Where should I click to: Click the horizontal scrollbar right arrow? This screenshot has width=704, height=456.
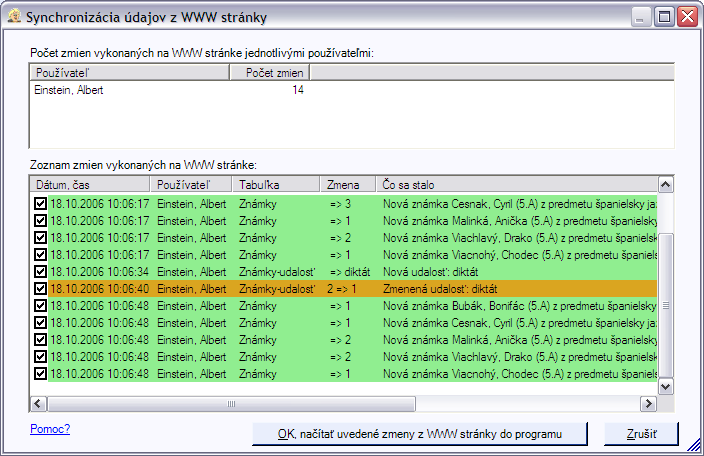click(648, 403)
